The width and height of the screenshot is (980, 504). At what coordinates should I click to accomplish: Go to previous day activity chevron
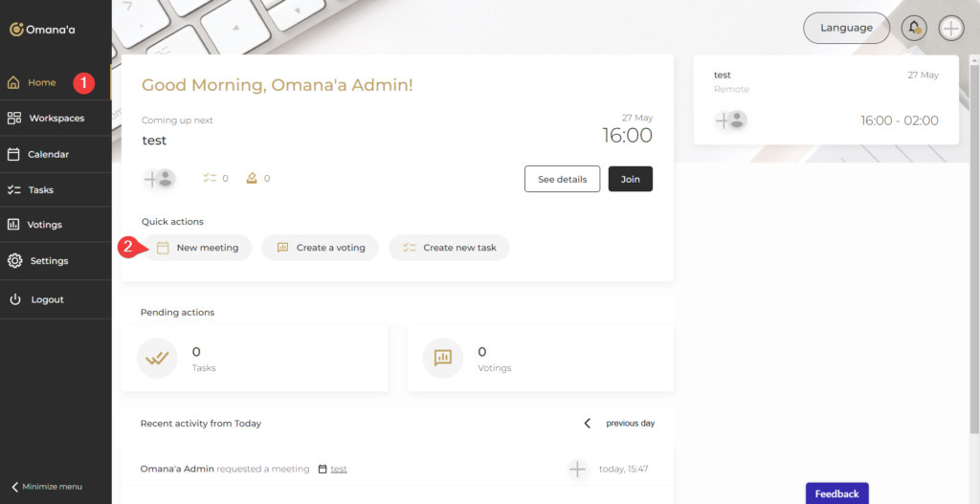588,423
